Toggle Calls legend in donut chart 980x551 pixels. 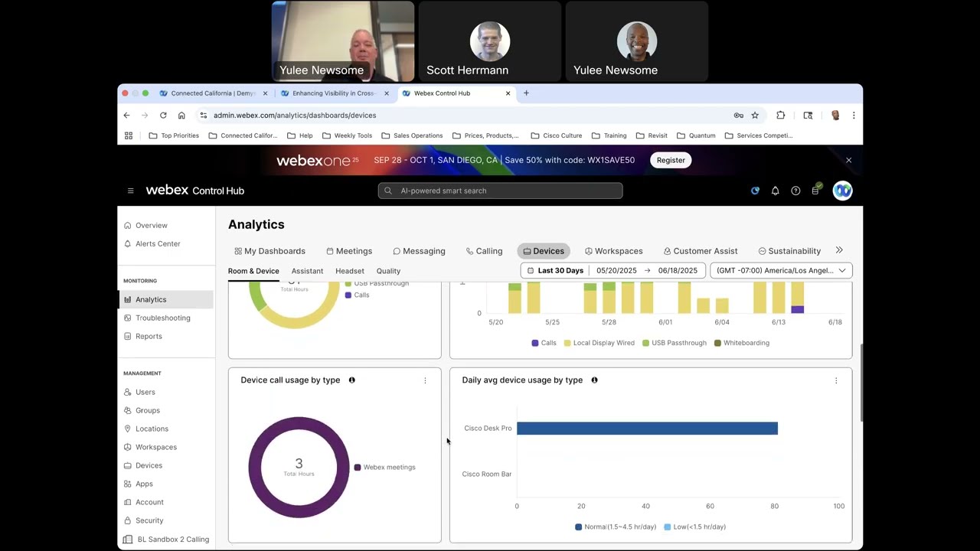[357, 295]
